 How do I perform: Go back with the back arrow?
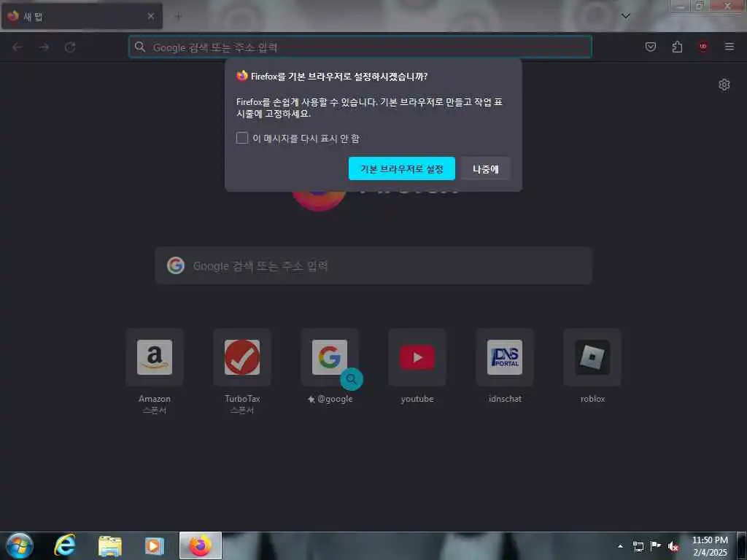click(x=18, y=47)
